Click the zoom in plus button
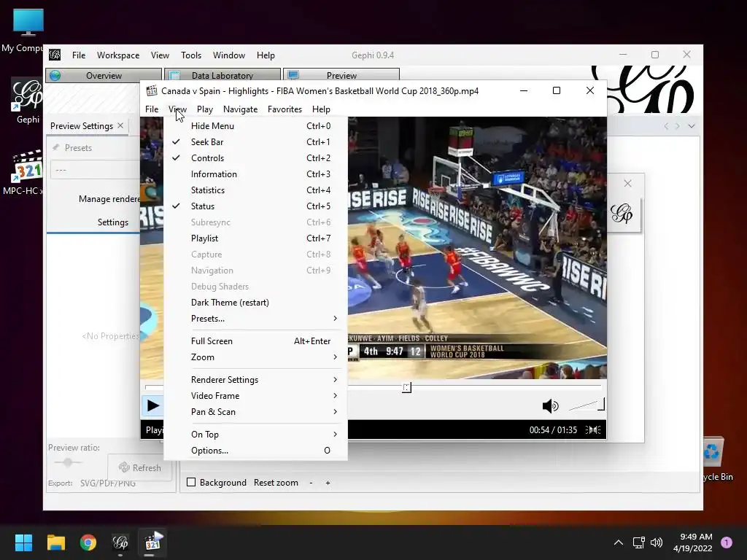Screen dimensions: 747x560 pos(328,483)
